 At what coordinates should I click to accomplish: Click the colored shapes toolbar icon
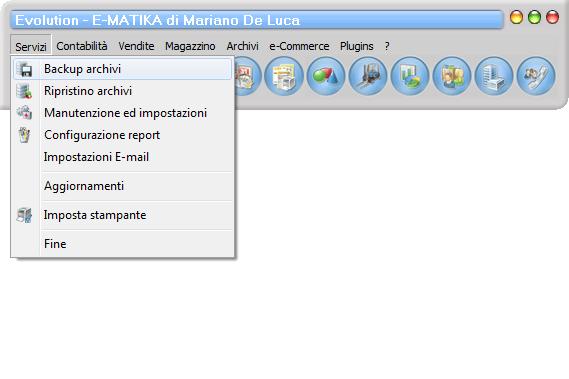(x=326, y=76)
